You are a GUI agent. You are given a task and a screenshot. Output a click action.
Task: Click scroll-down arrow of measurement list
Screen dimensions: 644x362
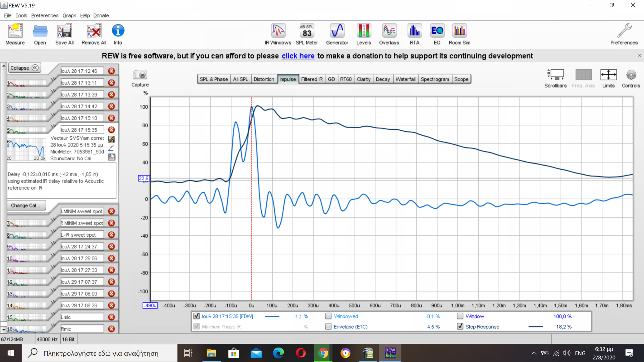pyautogui.click(x=3, y=330)
